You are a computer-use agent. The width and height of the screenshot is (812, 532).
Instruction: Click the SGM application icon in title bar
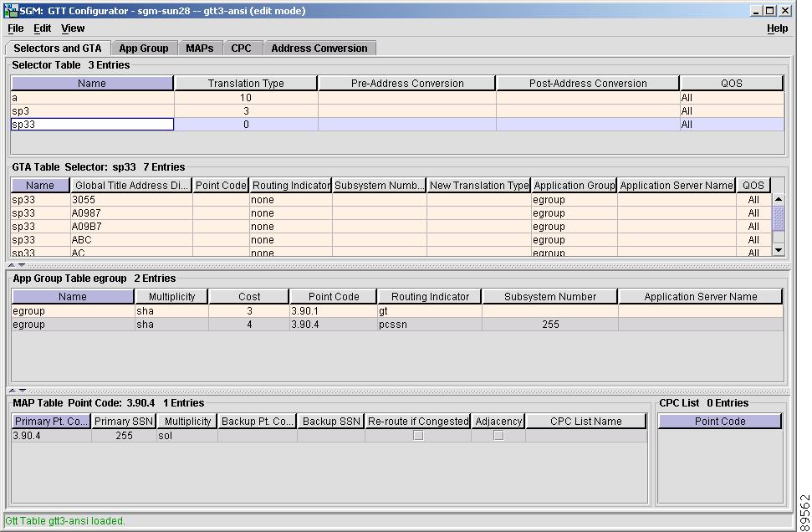(x=12, y=11)
